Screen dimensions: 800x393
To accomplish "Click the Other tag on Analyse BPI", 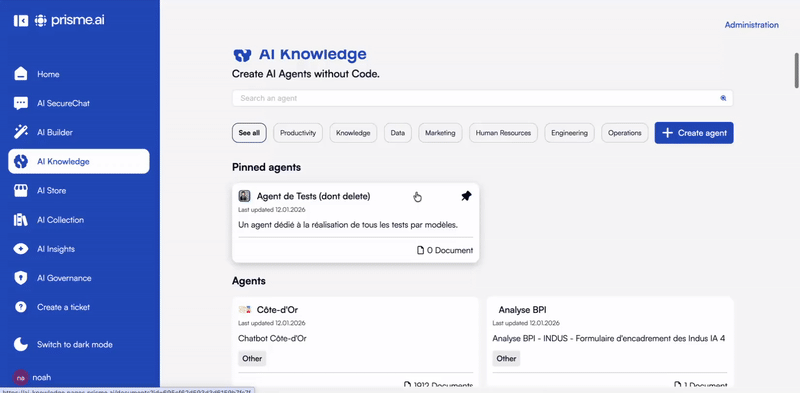I will [x=506, y=358].
